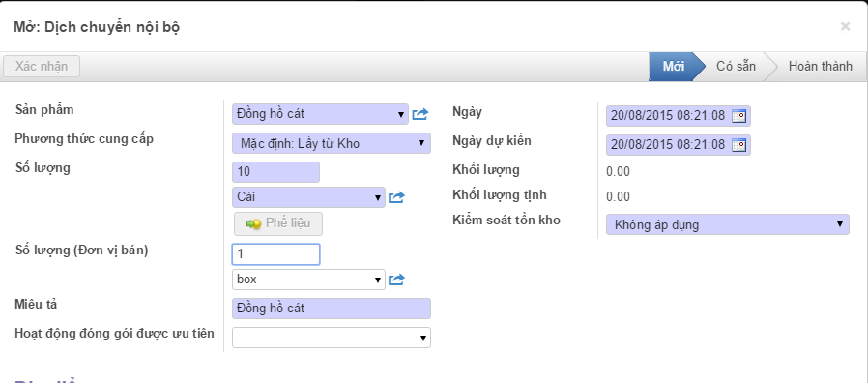Click the Xác nhận button
Image resolution: width=868 pixels, height=383 pixels.
(42, 66)
